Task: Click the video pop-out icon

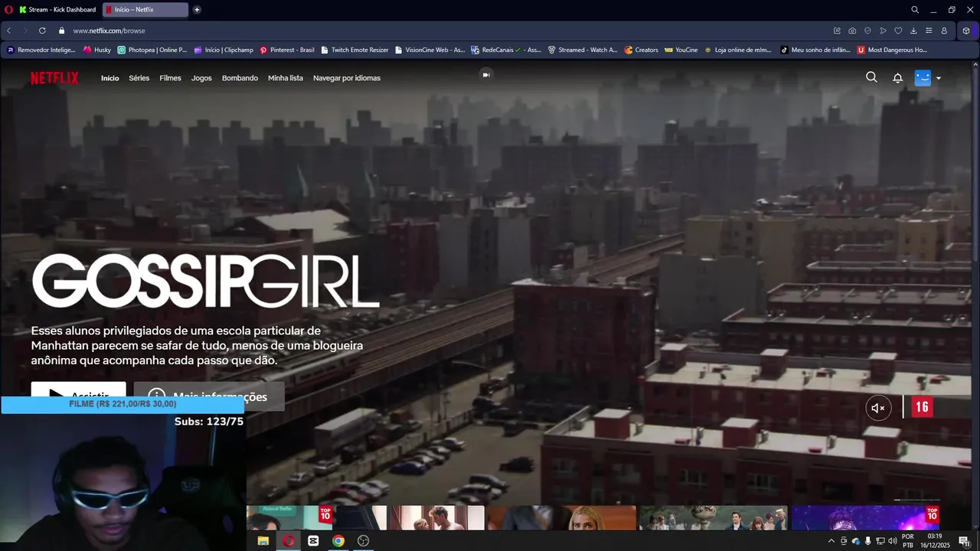Action: coord(485,74)
